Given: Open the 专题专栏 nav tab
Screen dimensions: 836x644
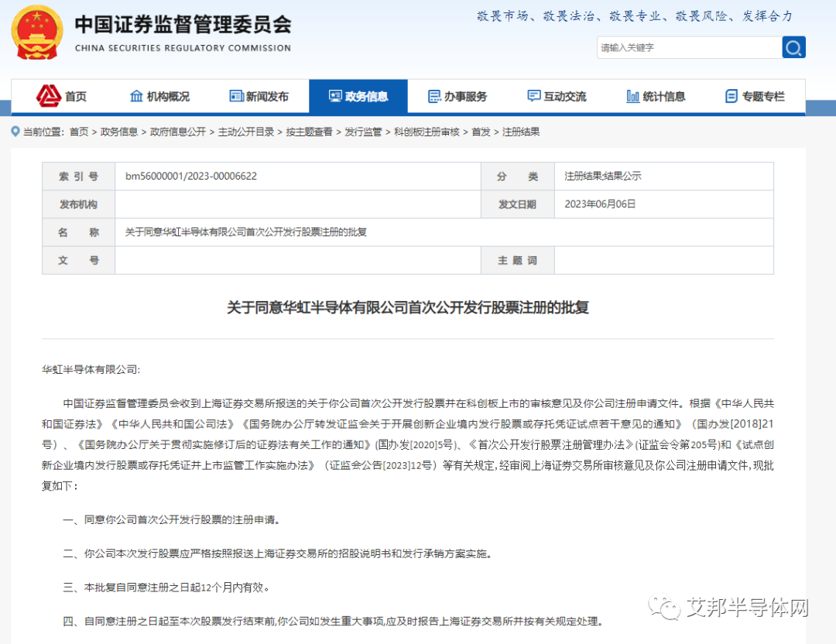Looking at the screenshot, I should click(x=755, y=97).
